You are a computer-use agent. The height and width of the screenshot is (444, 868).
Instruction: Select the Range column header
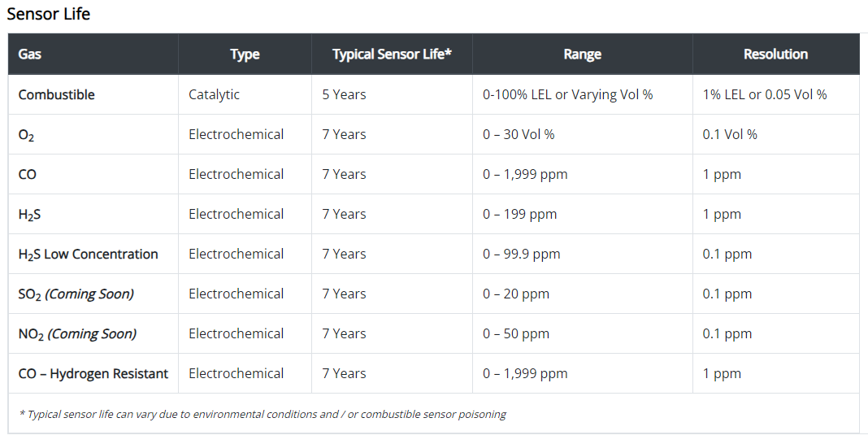click(583, 54)
